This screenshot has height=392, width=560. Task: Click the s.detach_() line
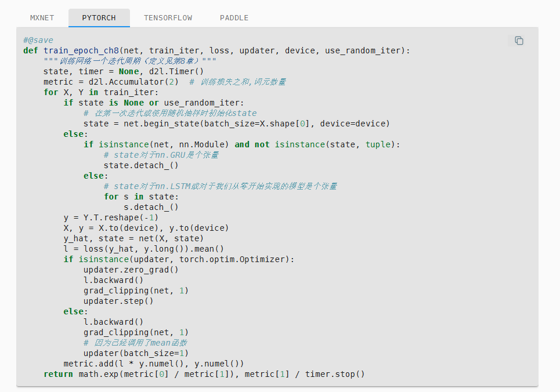[151, 207]
